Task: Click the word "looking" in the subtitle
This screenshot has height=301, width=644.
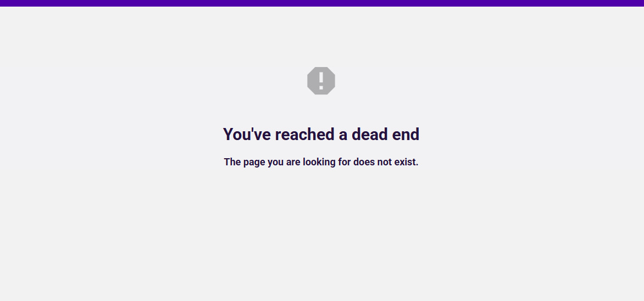Action: click(x=319, y=163)
